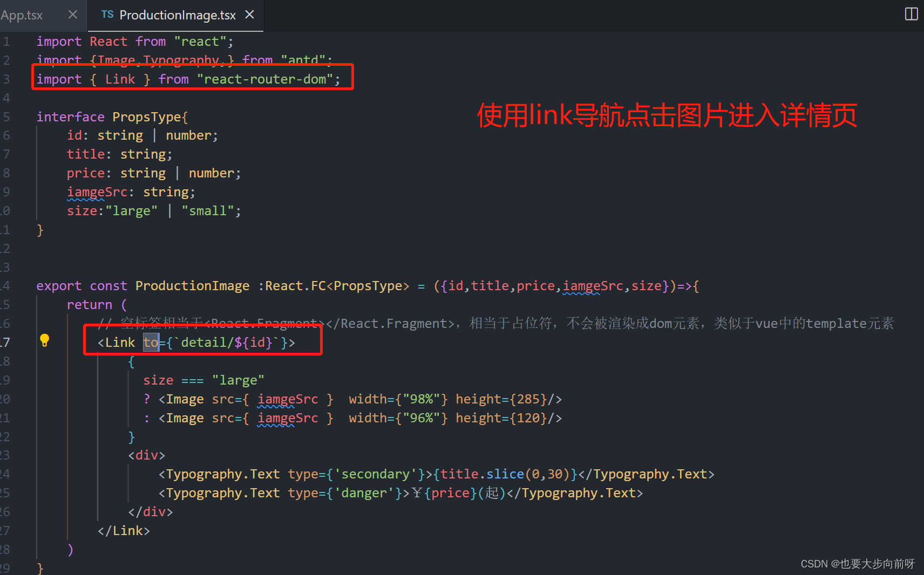Click line number 17 in the gutter
The height and width of the screenshot is (575, 924).
coord(6,342)
